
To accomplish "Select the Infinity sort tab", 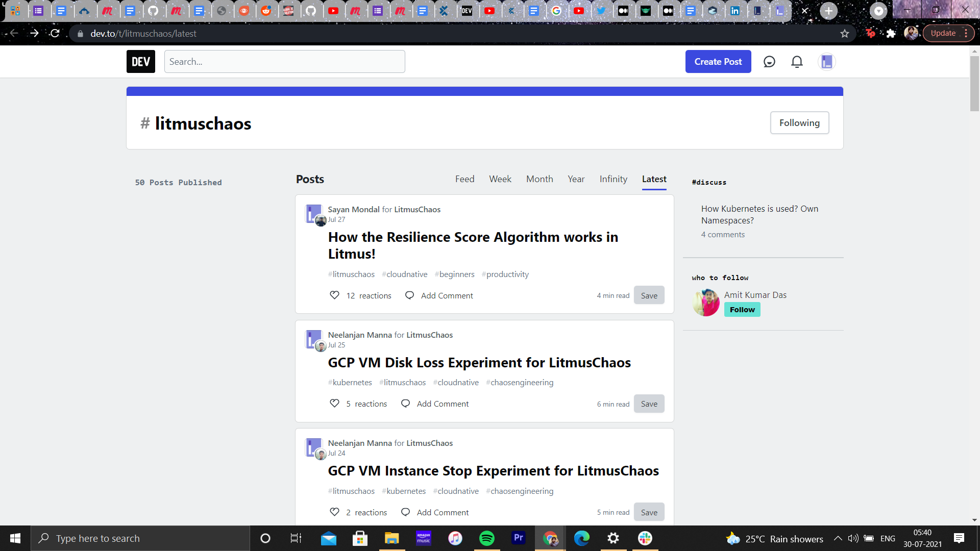I will click(x=614, y=179).
